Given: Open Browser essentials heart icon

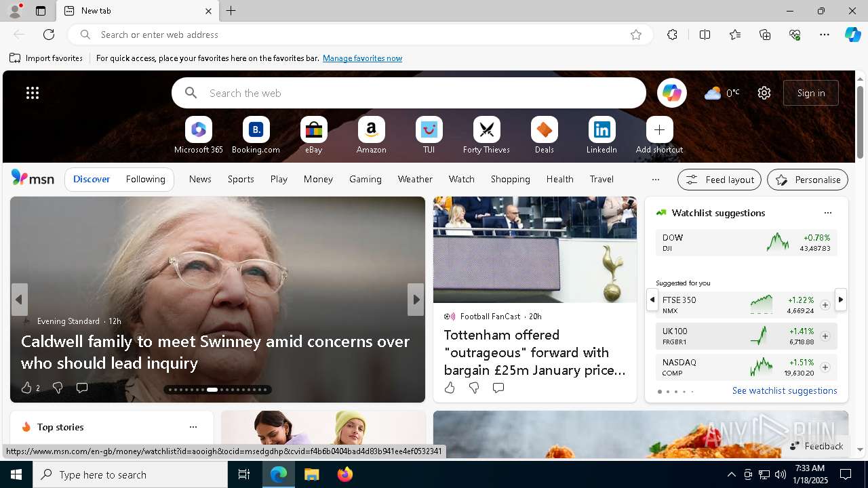Looking at the screenshot, I should pos(795,35).
